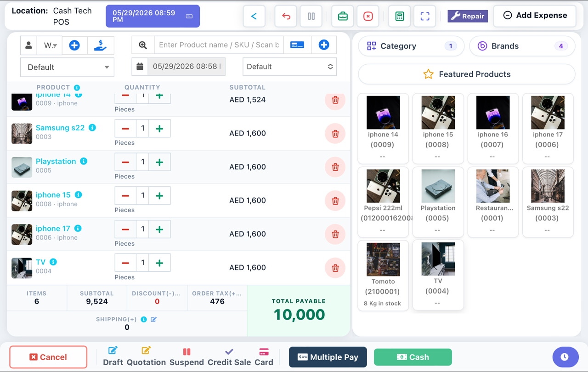Open iphone 17 product name link
This screenshot has height=372, width=588.
tap(53, 228)
